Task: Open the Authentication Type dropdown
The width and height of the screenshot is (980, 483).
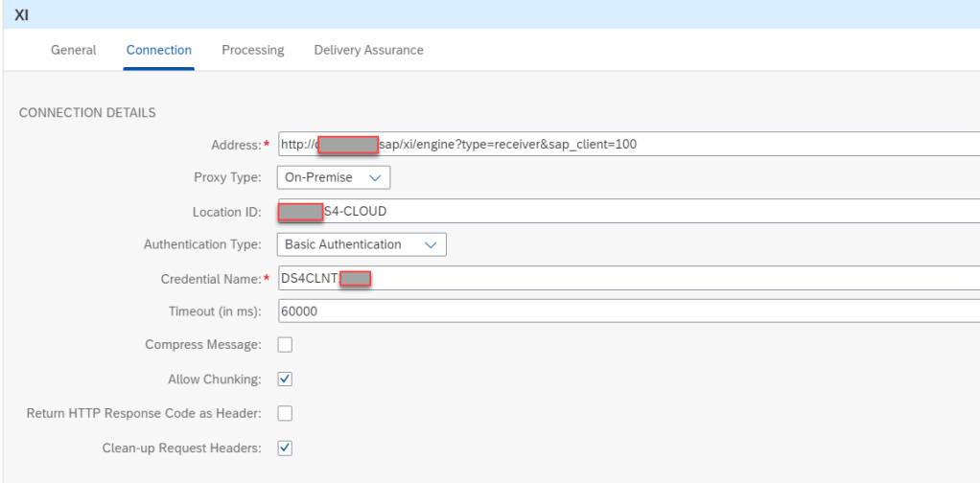Action: (362, 244)
